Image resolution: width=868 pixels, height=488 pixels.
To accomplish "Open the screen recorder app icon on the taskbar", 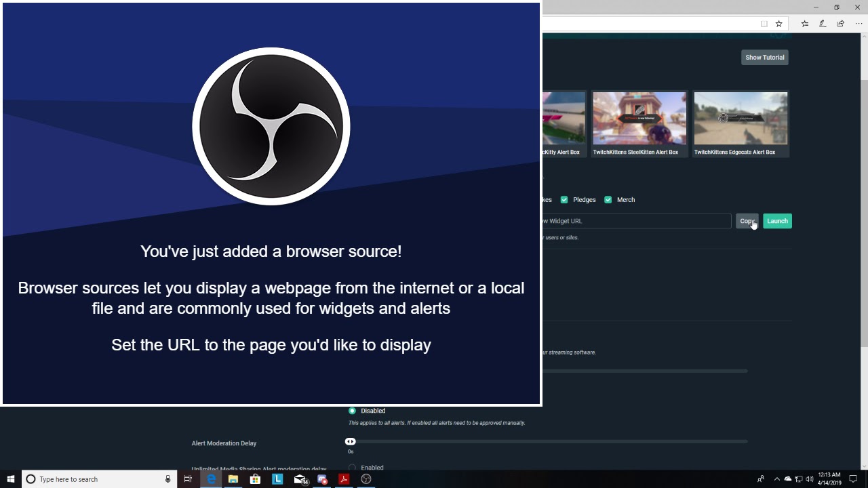I will (322, 479).
